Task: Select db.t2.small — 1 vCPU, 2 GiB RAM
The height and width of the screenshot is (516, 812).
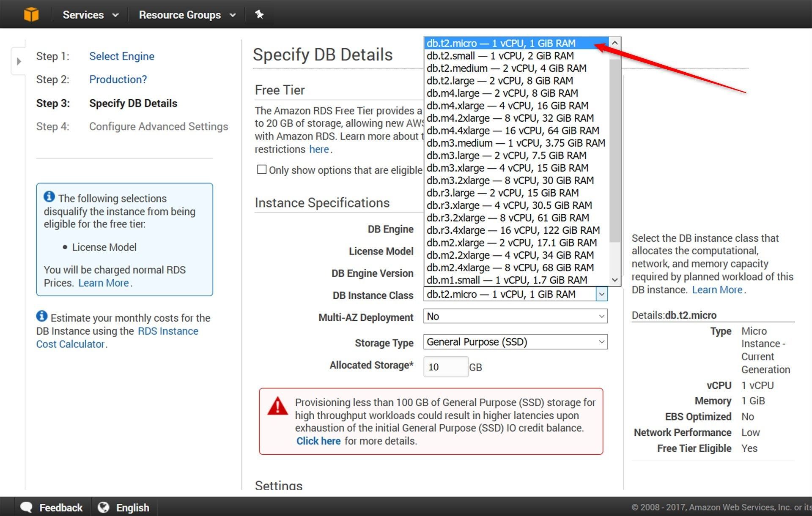Action: click(x=516, y=56)
